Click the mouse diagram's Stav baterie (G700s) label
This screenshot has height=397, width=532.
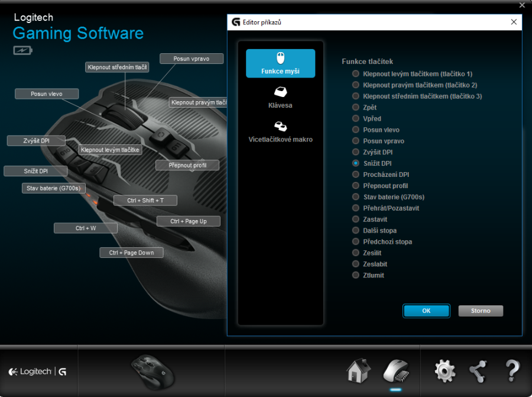point(54,188)
